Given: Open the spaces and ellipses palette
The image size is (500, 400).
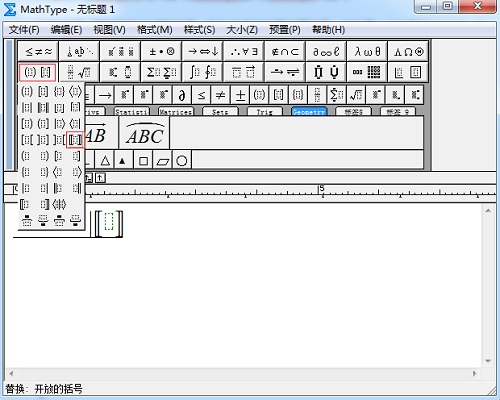Looking at the screenshot, I should [79, 51].
